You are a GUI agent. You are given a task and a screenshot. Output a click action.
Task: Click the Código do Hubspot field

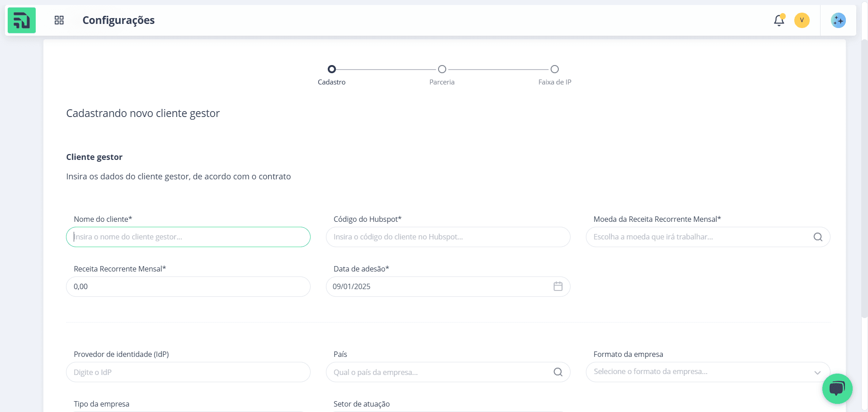(x=448, y=237)
